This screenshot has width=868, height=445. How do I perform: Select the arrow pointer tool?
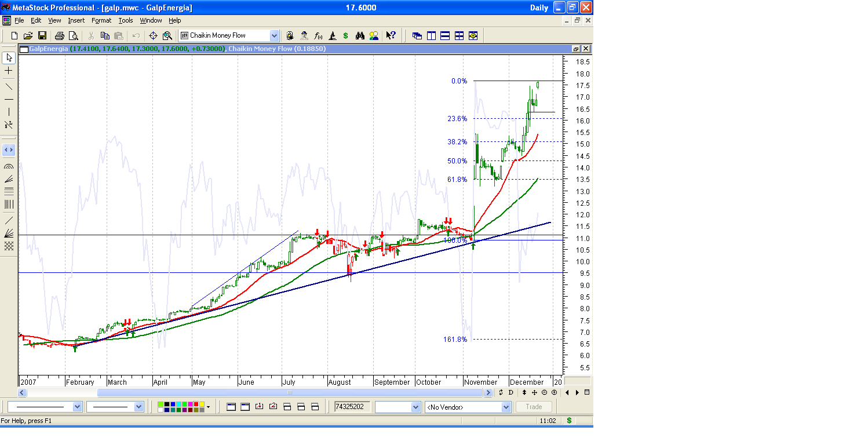coord(9,57)
